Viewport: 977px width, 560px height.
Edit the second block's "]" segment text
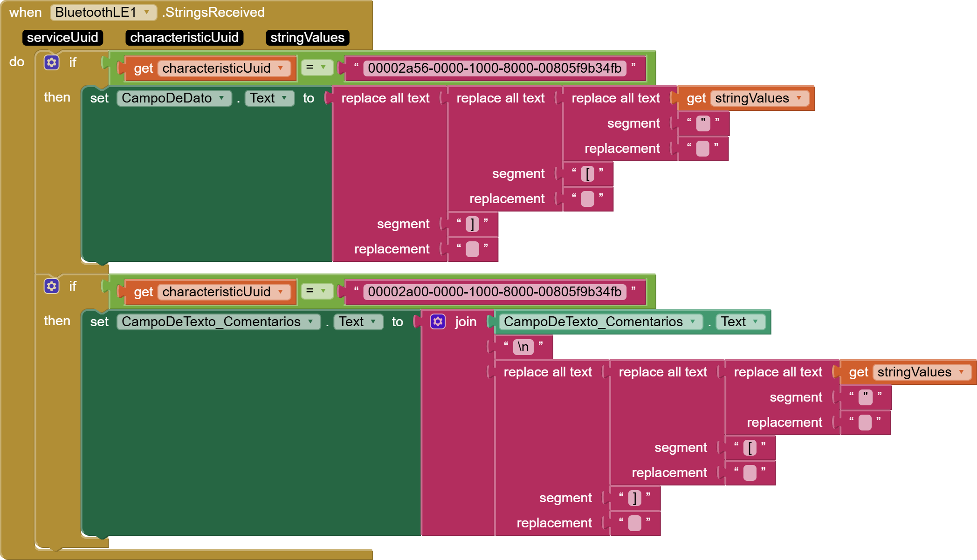tap(634, 498)
